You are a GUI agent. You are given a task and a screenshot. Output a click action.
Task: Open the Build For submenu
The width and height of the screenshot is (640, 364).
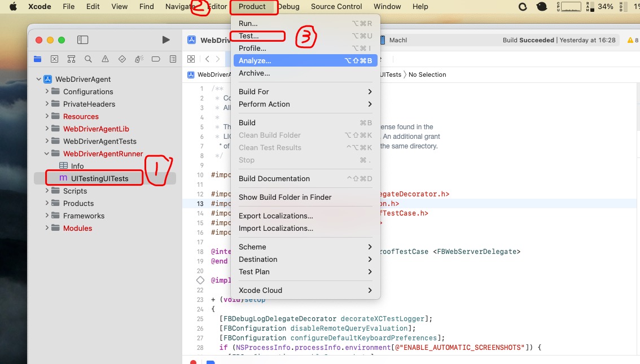pyautogui.click(x=305, y=92)
